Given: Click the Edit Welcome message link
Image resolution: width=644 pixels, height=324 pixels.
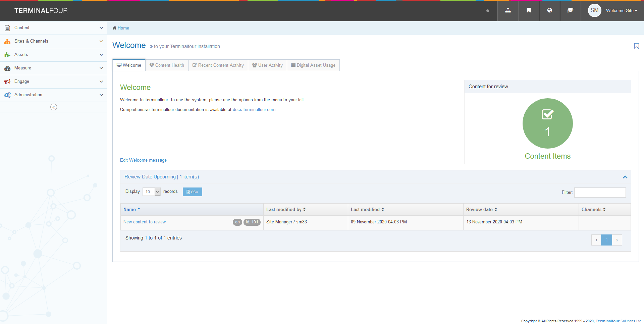Looking at the screenshot, I should [143, 160].
